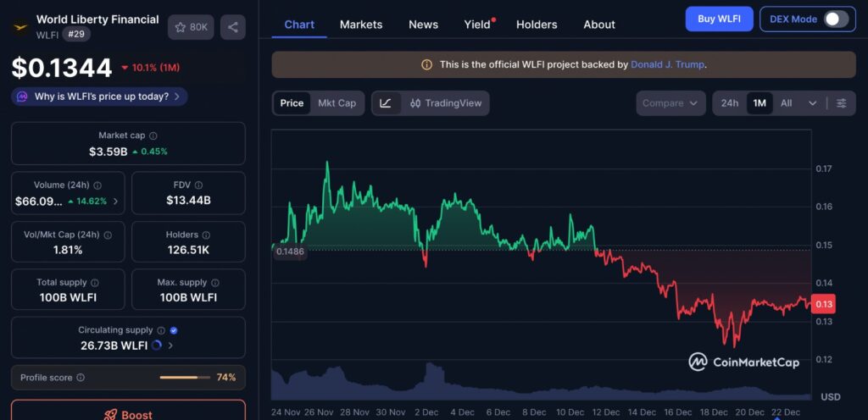The width and height of the screenshot is (868, 420).
Task: Expand the Volume (24h) details chevron
Action: [x=115, y=202]
